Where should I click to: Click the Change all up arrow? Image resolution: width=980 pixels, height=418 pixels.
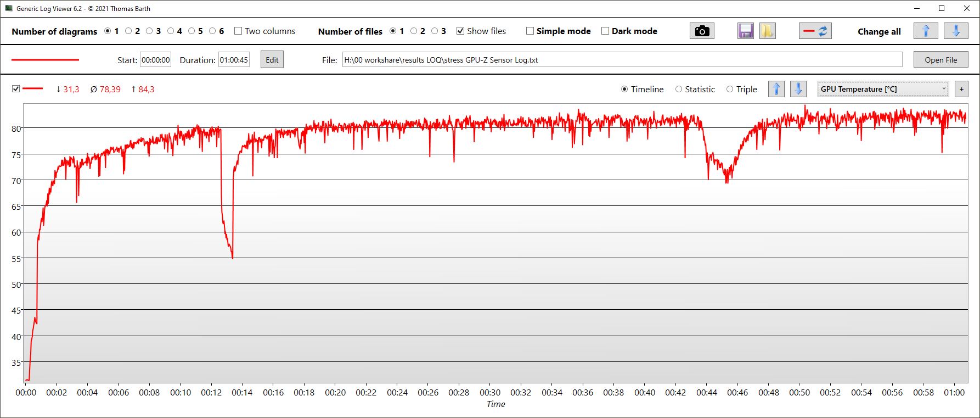pos(925,31)
